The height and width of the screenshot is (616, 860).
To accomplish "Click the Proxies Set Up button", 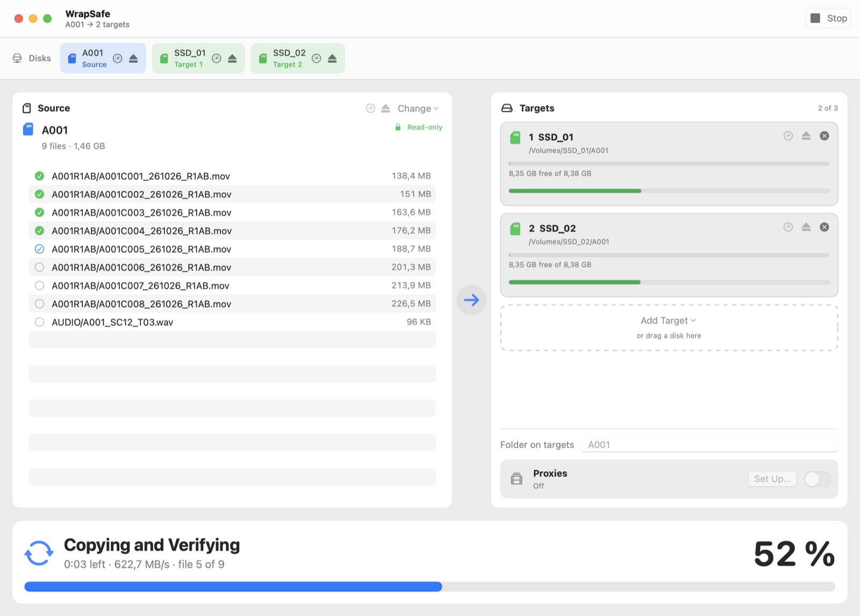I will coord(772,479).
